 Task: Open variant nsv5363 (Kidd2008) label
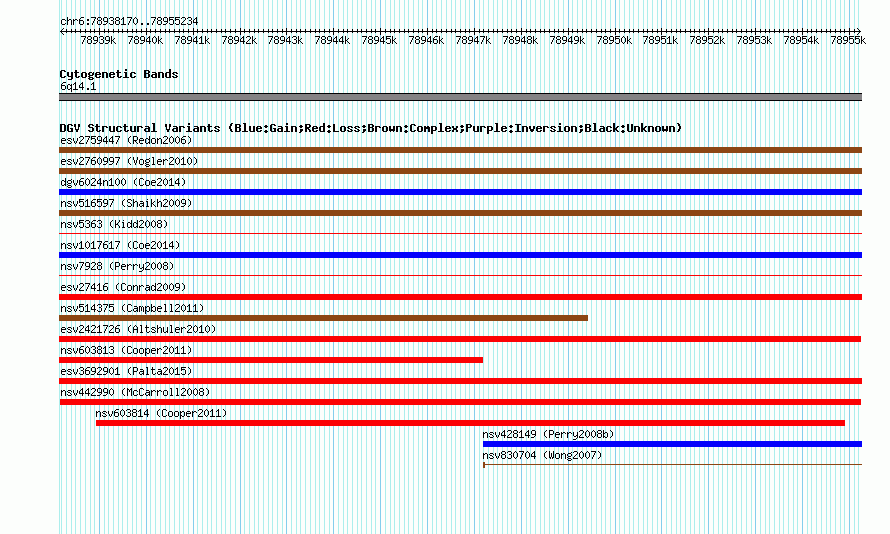(x=114, y=224)
